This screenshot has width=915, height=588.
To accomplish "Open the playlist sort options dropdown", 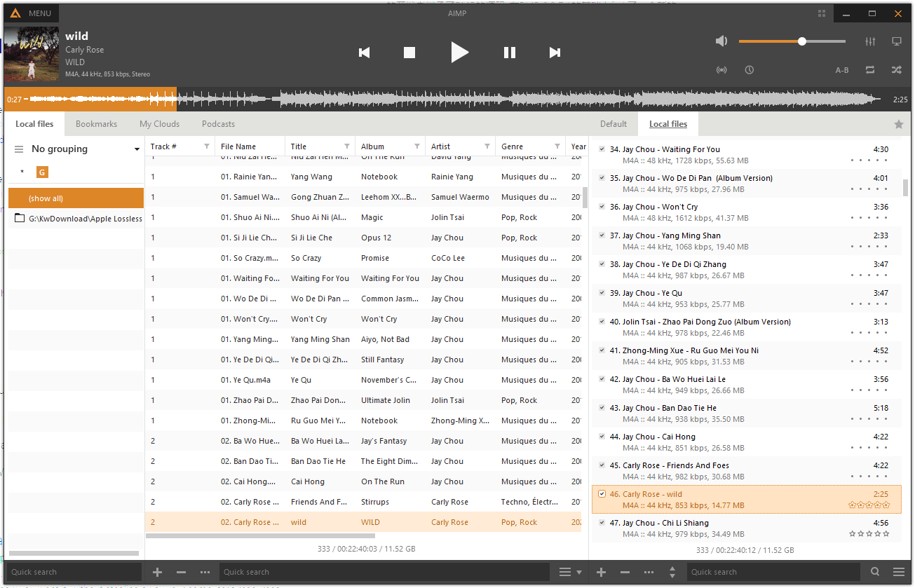I will point(569,572).
